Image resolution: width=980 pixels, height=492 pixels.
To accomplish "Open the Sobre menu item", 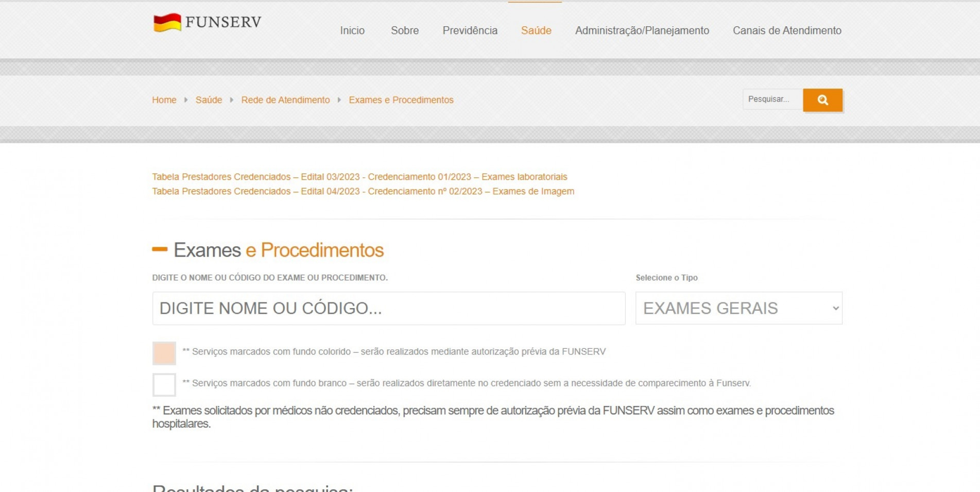I will 405,30.
